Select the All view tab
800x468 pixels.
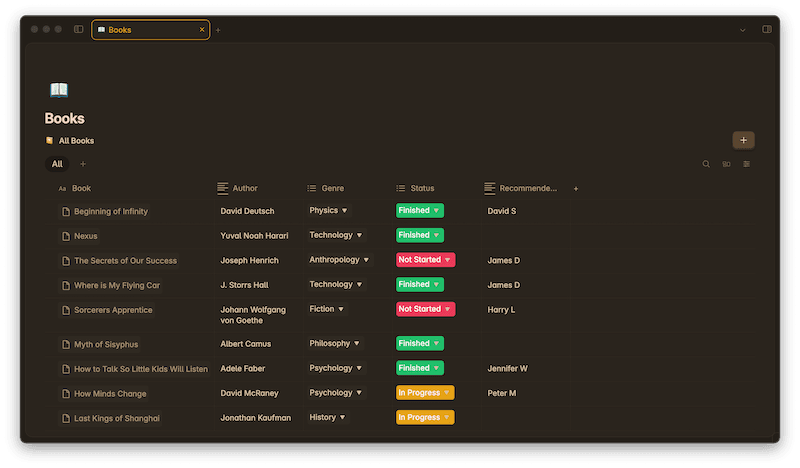57,164
